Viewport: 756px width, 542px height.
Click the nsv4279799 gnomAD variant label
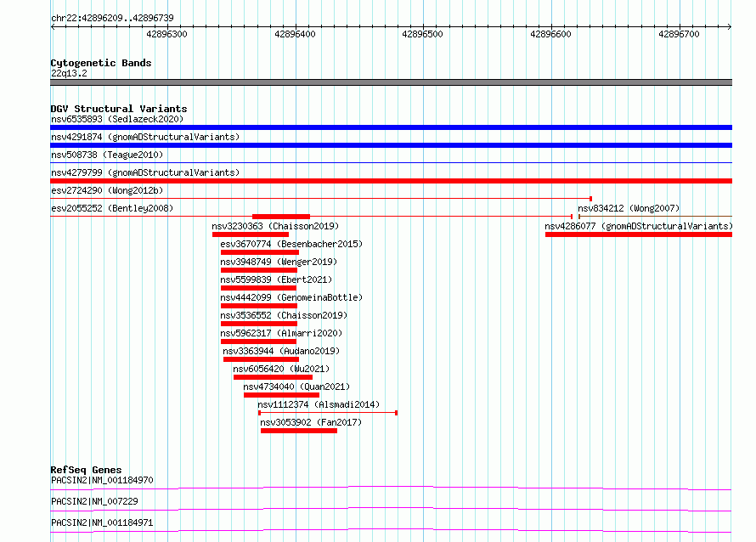[x=145, y=172]
